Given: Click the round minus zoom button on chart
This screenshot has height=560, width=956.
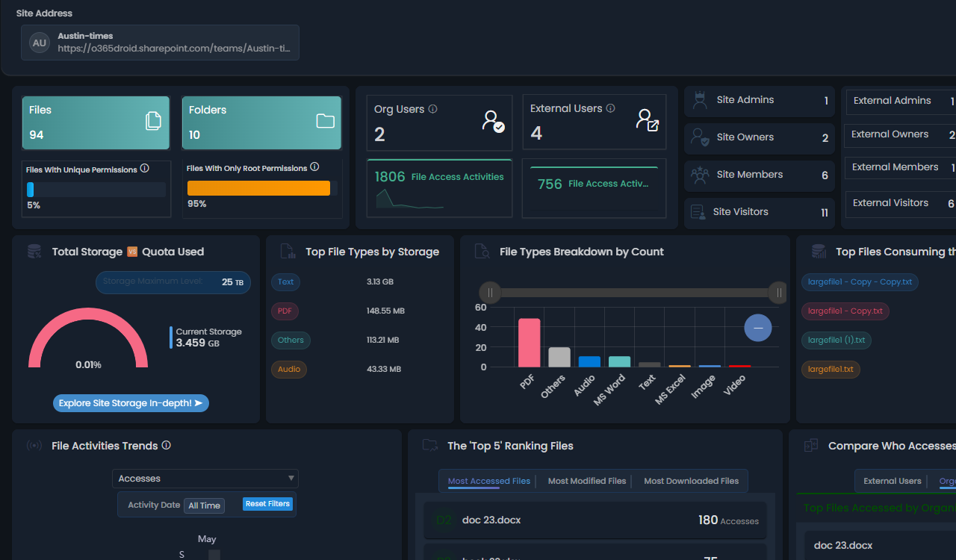Looking at the screenshot, I should tap(757, 328).
